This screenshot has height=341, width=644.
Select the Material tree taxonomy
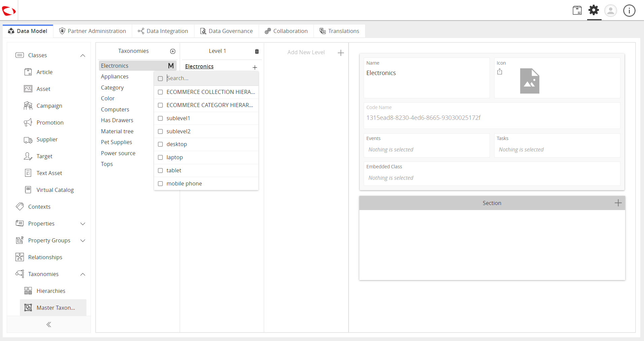tap(117, 131)
